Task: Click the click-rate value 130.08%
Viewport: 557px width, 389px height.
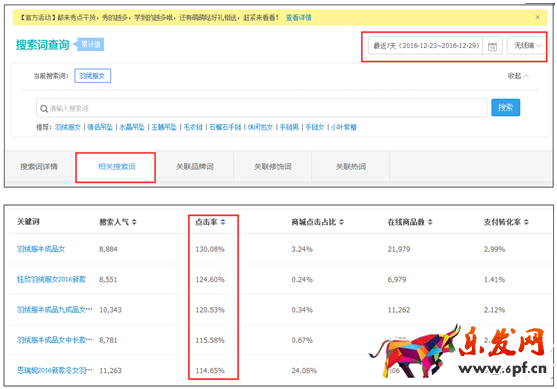Action: tap(210, 249)
